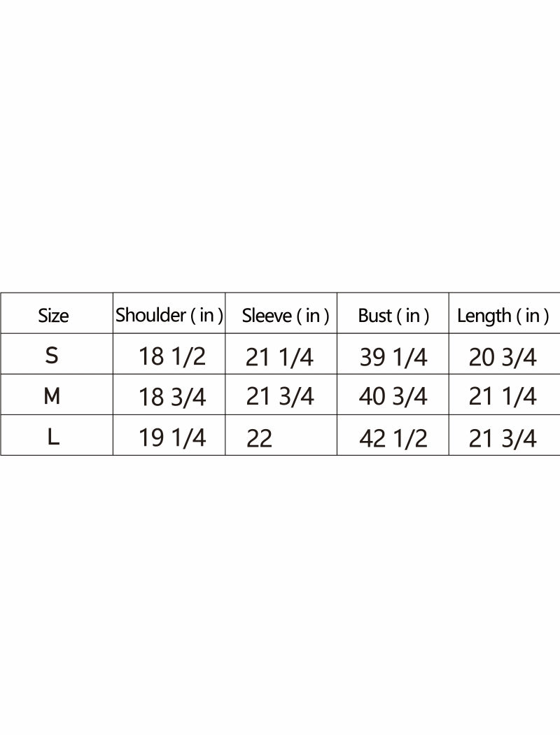
Task: Click shoulder value 18 1/2 for S
Action: click(x=172, y=356)
